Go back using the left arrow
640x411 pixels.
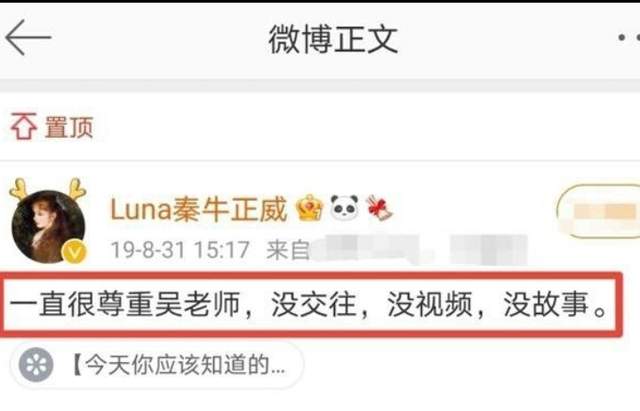pyautogui.click(x=28, y=37)
